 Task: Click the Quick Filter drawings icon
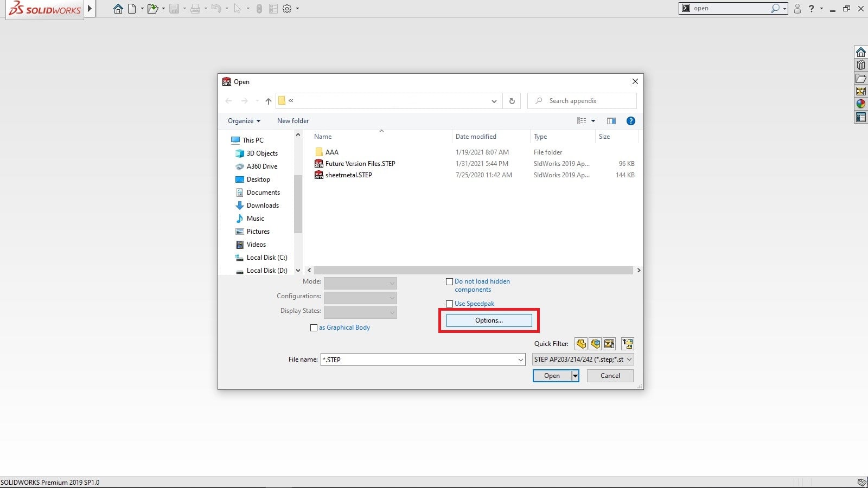click(609, 344)
